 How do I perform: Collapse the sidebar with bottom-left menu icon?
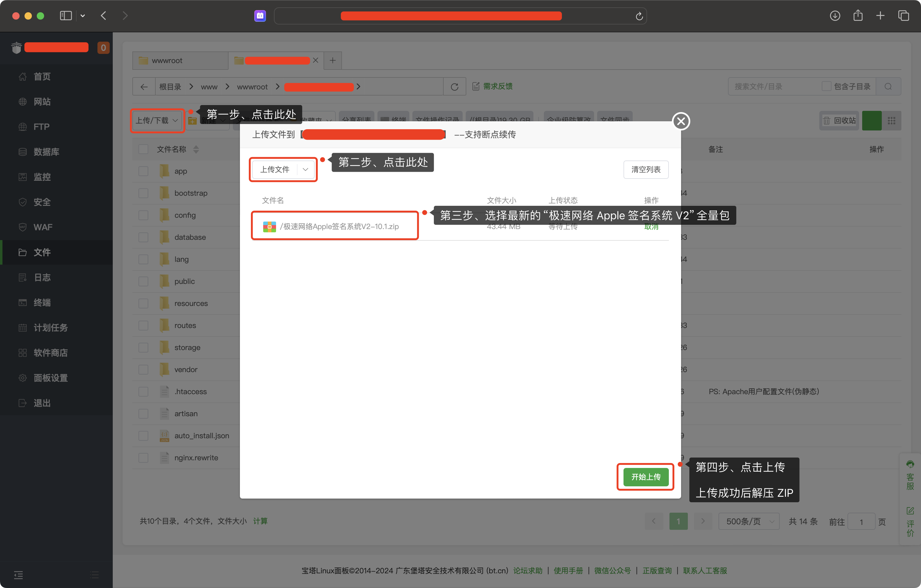pyautogui.click(x=18, y=575)
